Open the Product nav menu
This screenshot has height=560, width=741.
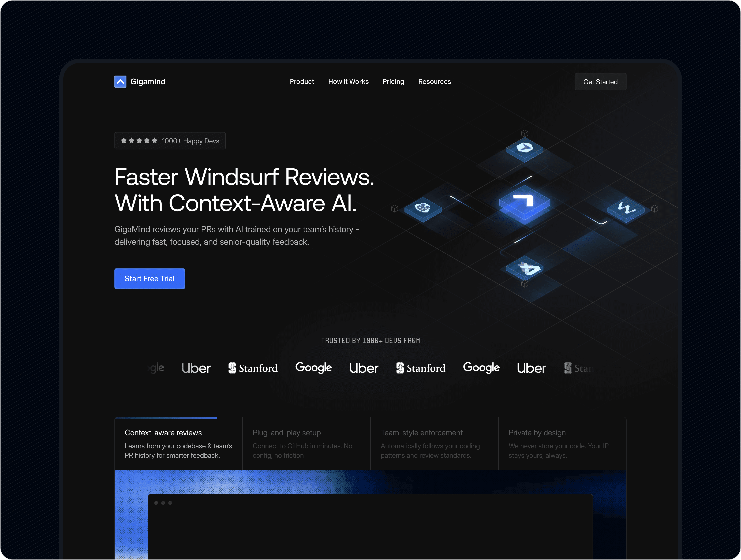click(302, 81)
